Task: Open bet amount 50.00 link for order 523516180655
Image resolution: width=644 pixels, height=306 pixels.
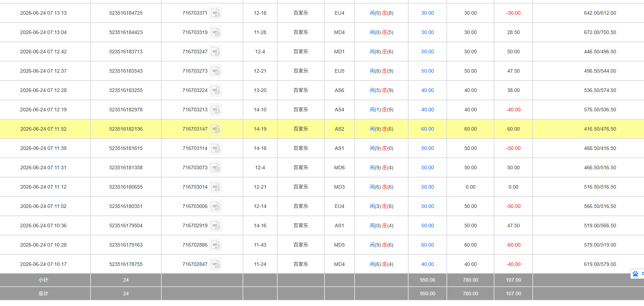Action: pos(427,187)
